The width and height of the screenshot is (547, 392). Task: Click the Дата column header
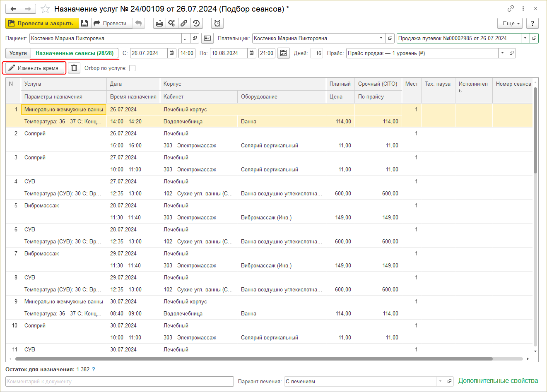[x=133, y=84]
